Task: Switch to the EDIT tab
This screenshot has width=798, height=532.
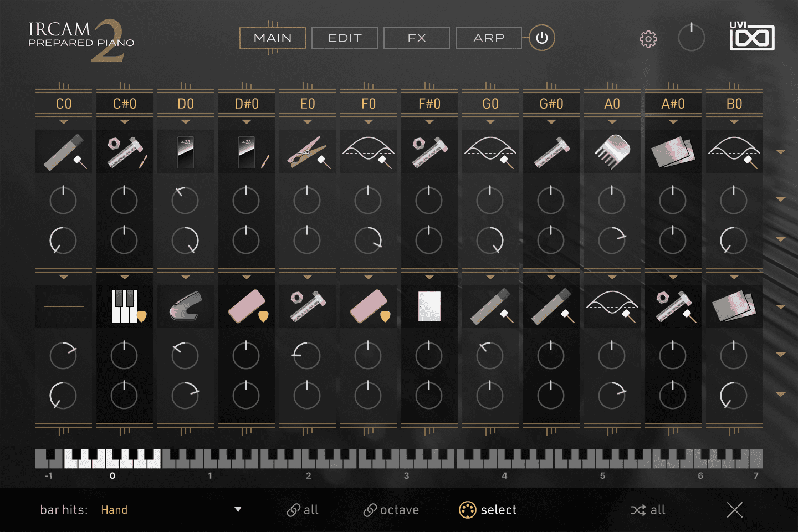Action: (x=344, y=38)
